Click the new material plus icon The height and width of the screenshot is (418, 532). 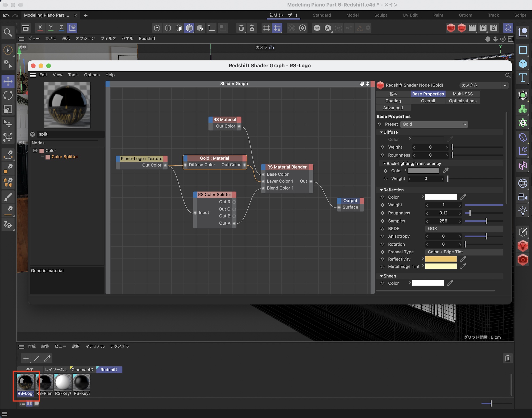click(x=26, y=358)
